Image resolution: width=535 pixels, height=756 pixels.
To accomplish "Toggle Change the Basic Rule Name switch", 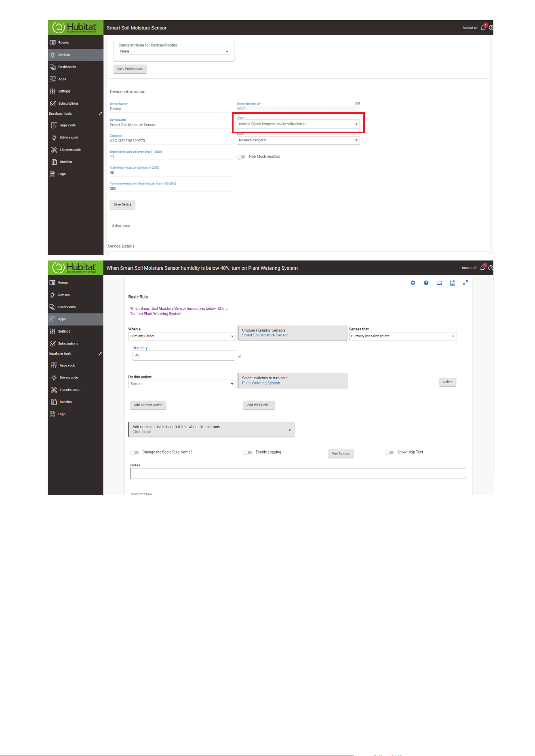I will tap(135, 452).
